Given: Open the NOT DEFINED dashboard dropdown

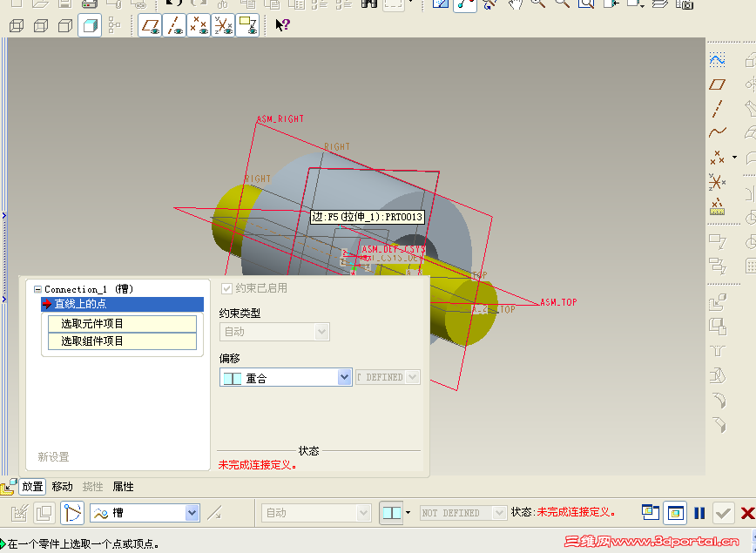Looking at the screenshot, I should pyautogui.click(x=463, y=512).
